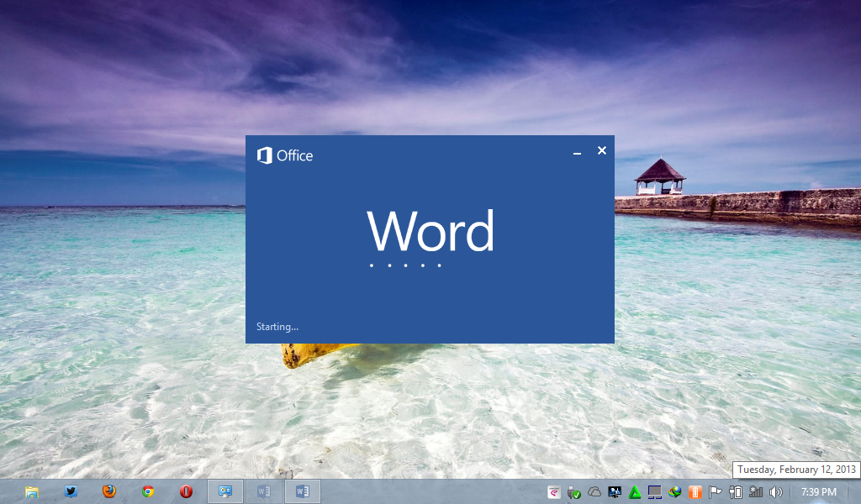Viewport: 861px width, 504px height.
Task: Open Firefox from the taskbar
Action: (109, 491)
